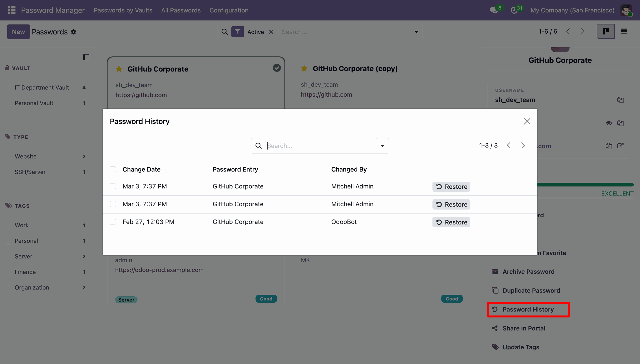
Task: Open the apps grid menu icon
Action: 12,10
